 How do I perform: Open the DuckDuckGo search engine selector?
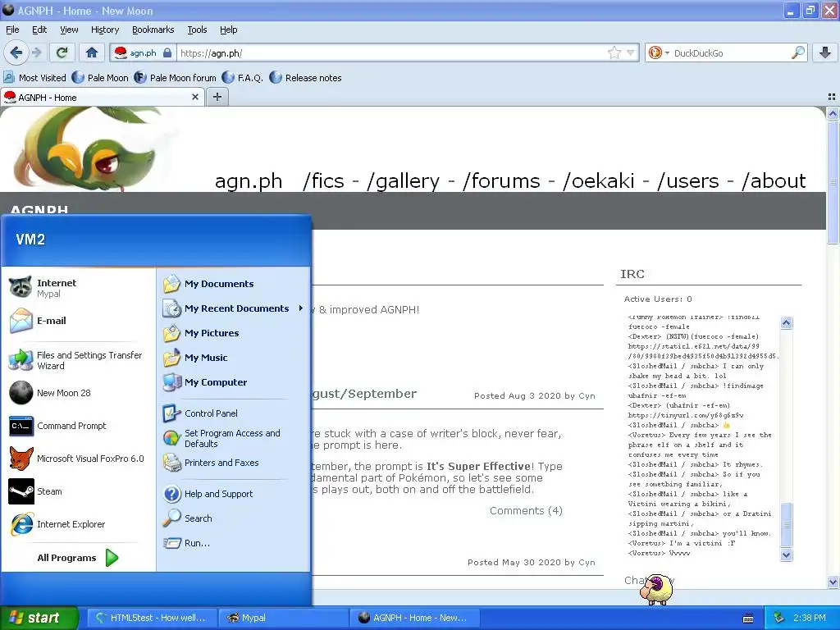pyautogui.click(x=659, y=52)
